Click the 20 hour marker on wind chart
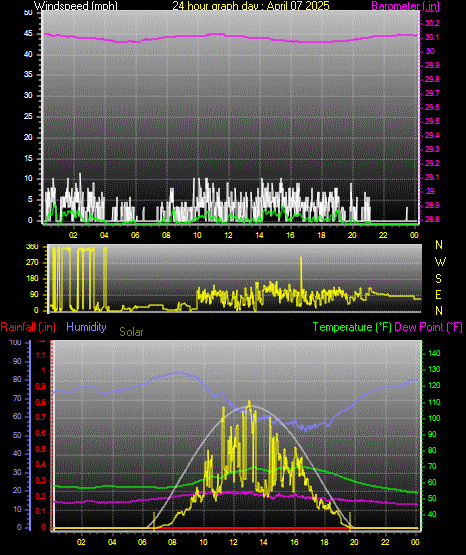The image size is (466, 555). coord(352,235)
